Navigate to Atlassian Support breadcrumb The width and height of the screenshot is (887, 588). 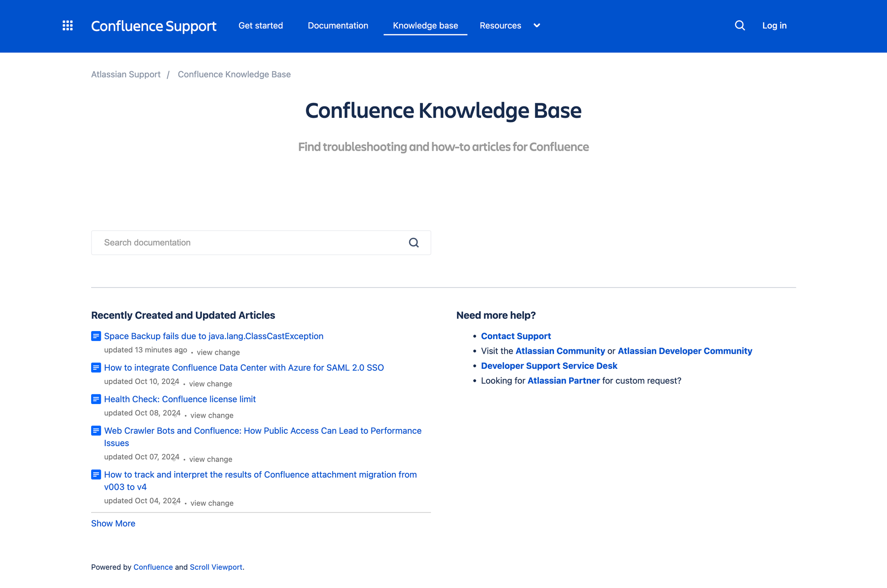click(x=126, y=74)
